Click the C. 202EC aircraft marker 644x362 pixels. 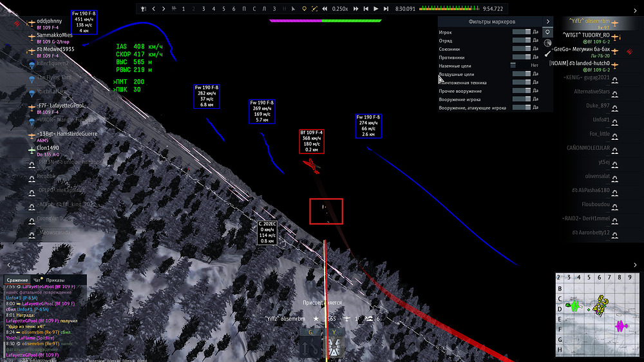tap(267, 233)
